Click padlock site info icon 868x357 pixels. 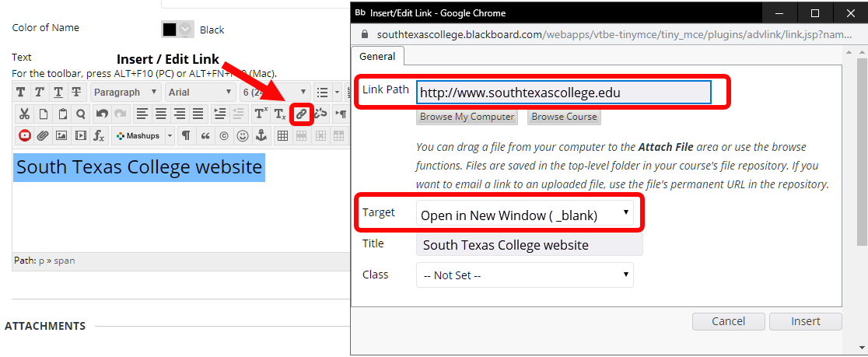364,34
